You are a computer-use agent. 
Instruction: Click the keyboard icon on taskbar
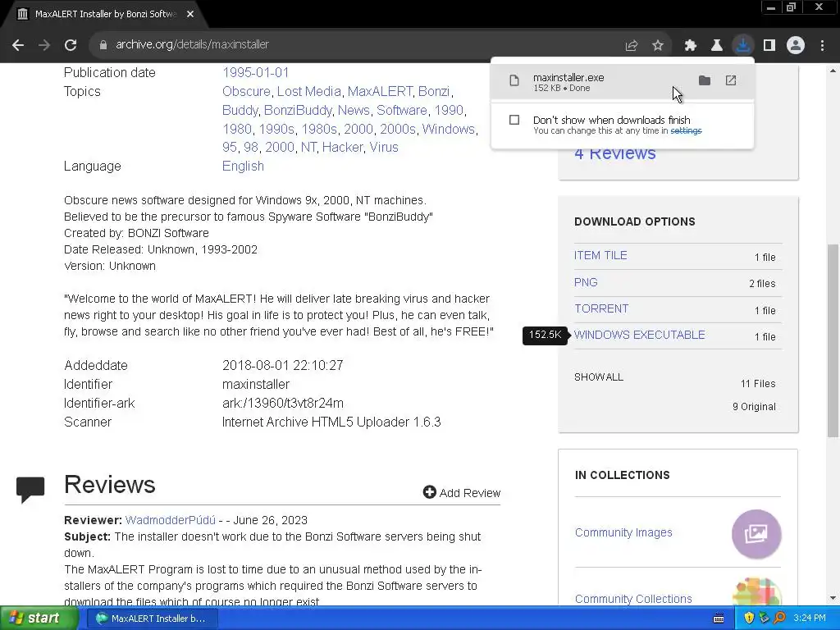tap(719, 619)
